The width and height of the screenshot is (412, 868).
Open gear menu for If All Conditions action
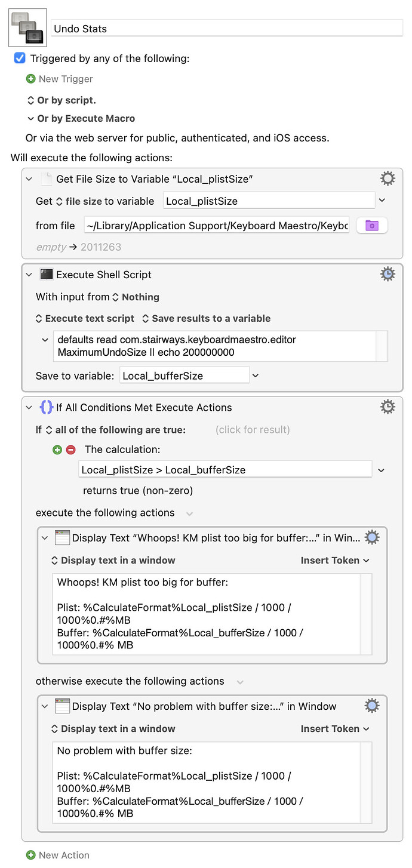click(388, 407)
